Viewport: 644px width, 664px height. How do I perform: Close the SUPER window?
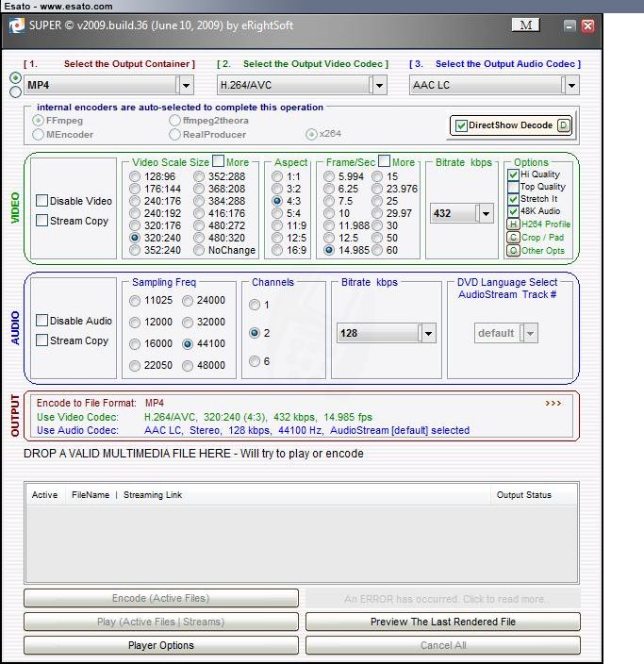pyautogui.click(x=587, y=25)
